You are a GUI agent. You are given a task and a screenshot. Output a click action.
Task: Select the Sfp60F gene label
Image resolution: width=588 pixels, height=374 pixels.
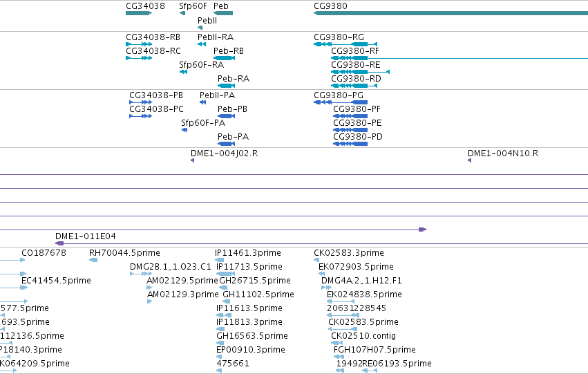193,6
